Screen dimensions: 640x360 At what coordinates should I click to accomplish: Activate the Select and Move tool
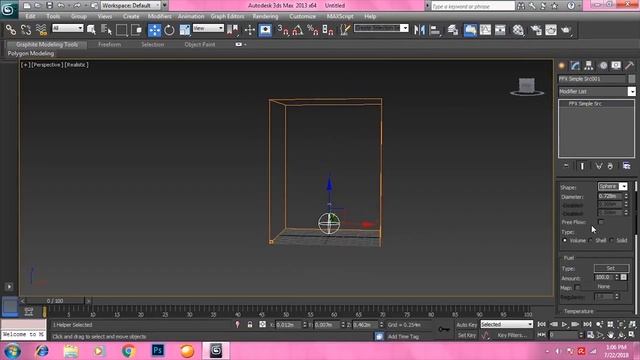(154, 30)
